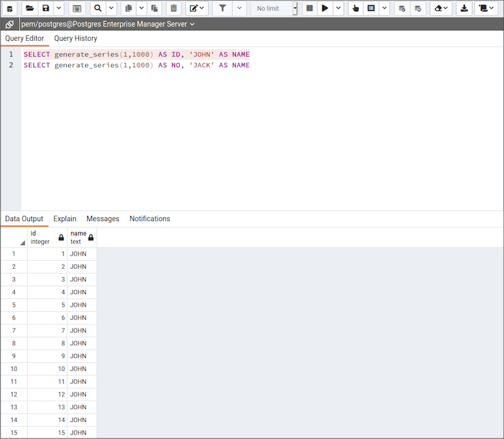
Task: Click the Rollback transaction icon
Action: tap(418, 8)
